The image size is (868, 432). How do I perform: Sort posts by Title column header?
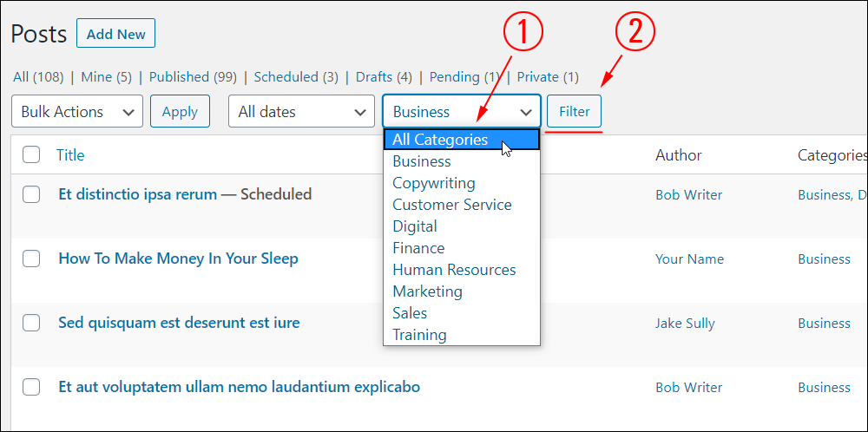pos(70,155)
